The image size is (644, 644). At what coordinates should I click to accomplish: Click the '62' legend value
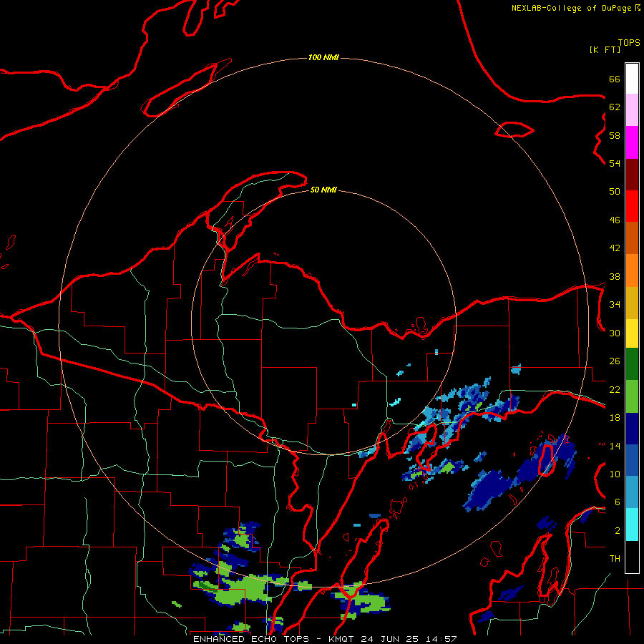click(615, 107)
